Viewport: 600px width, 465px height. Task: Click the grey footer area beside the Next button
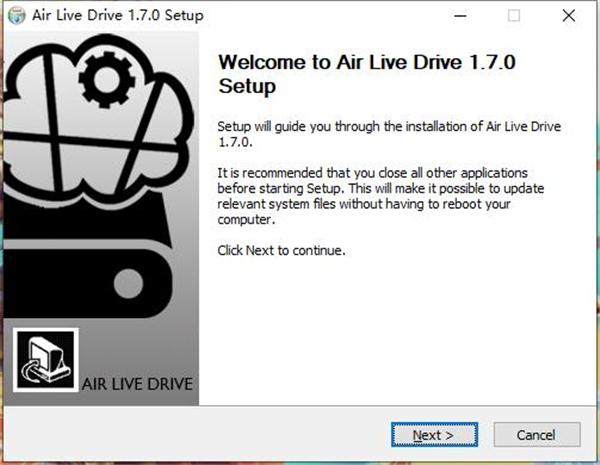(197, 434)
